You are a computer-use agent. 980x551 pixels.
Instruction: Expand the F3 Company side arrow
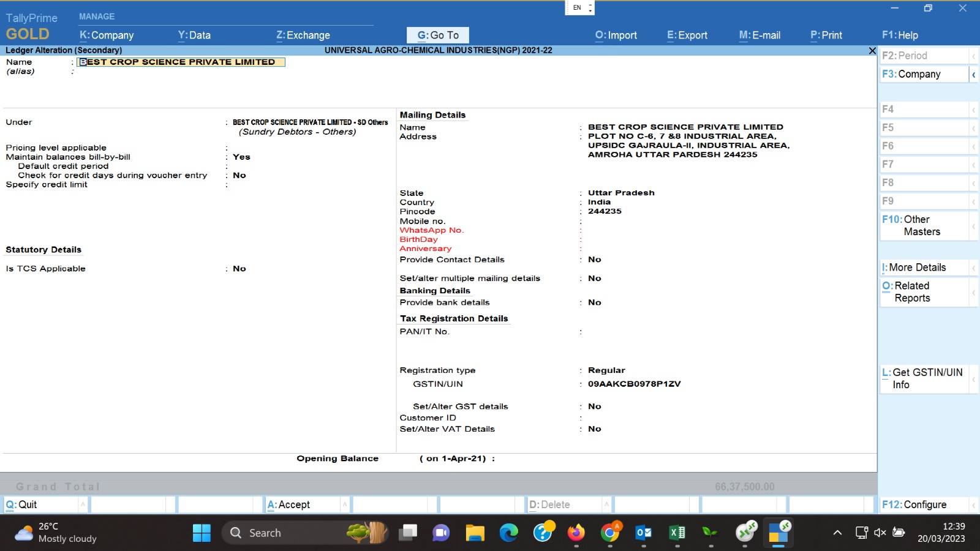pyautogui.click(x=973, y=75)
